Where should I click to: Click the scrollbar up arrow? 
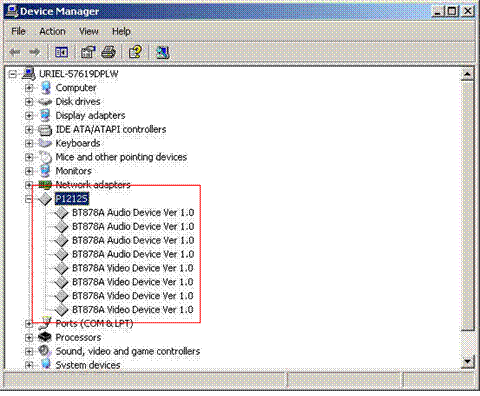[467, 74]
